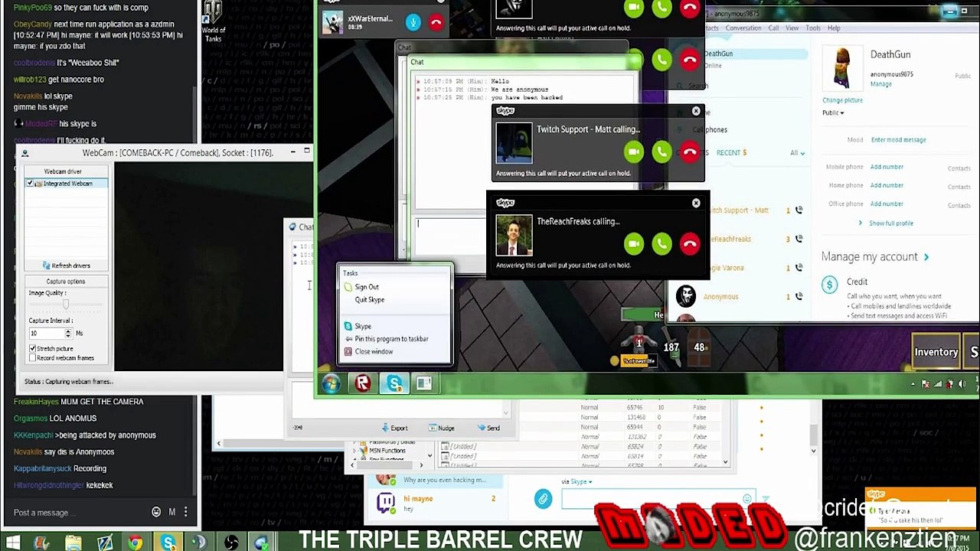The height and width of the screenshot is (551, 980).
Task: Answer Twitch Support - Matt call with audio
Action: [661, 152]
